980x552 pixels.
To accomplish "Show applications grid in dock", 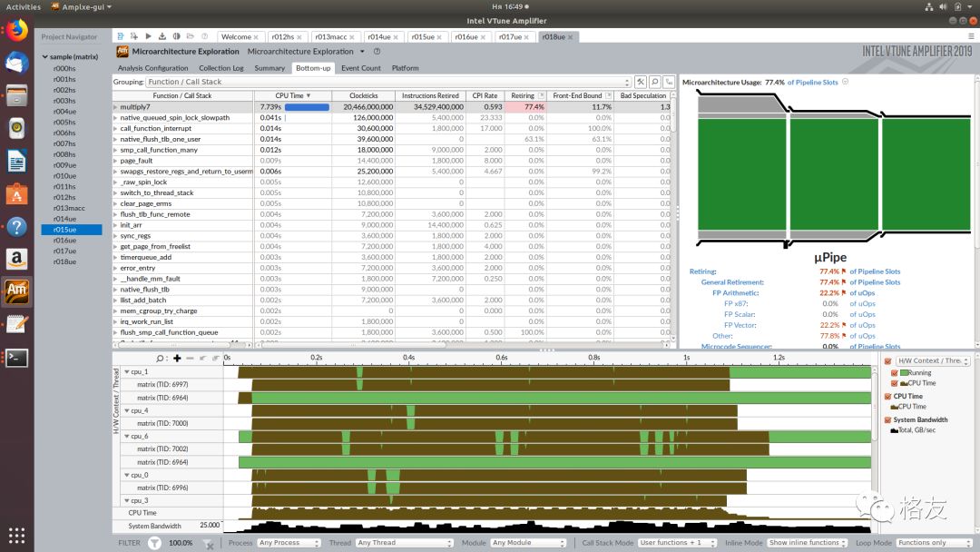I will [x=17, y=535].
